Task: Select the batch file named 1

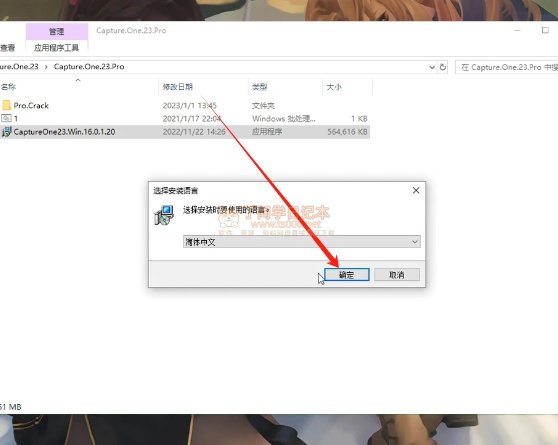Action: point(16,119)
